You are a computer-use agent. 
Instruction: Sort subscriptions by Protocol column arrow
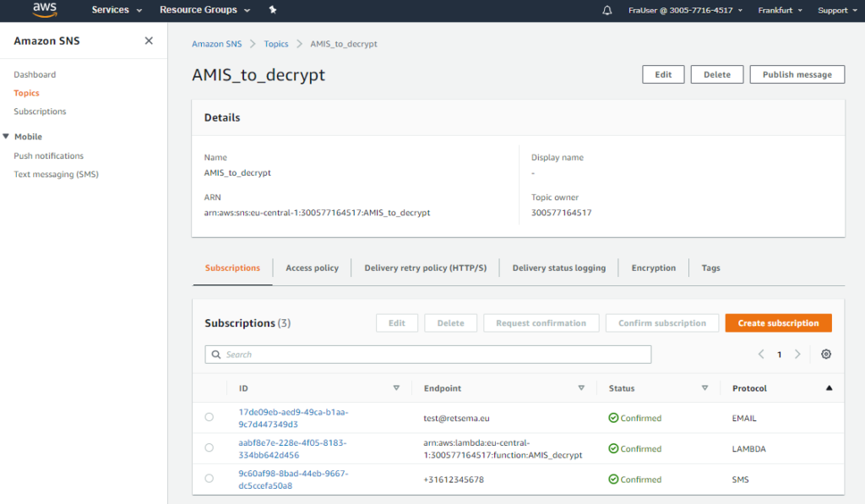829,388
